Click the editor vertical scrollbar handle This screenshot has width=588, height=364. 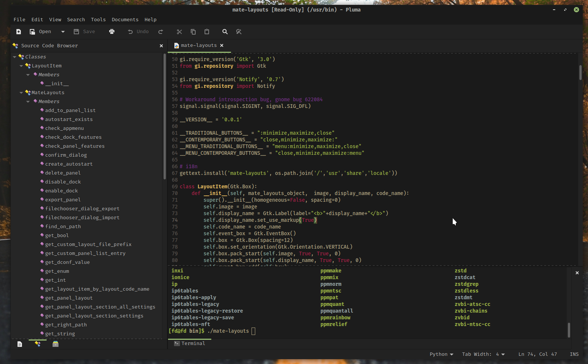click(580, 72)
